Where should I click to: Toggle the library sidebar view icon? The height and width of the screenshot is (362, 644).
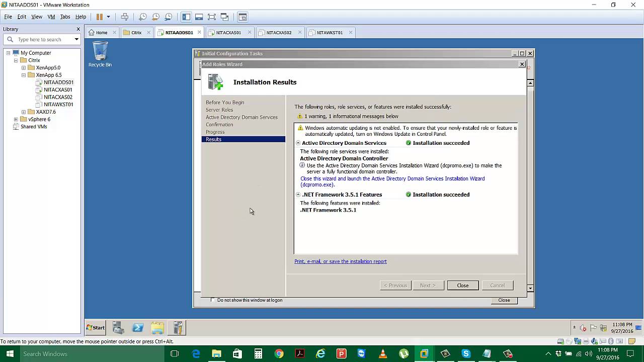pyautogui.click(x=186, y=17)
